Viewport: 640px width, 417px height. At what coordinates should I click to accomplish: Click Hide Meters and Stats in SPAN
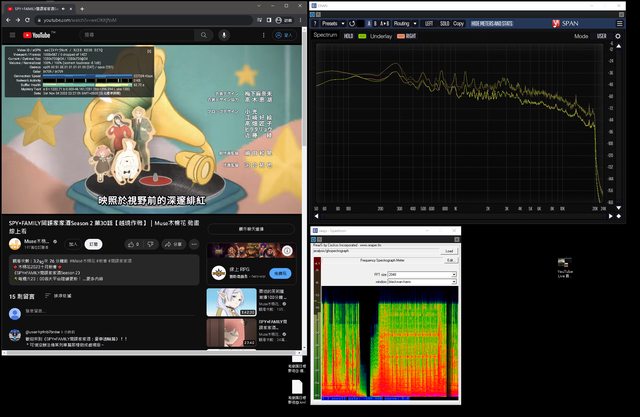coord(491,23)
